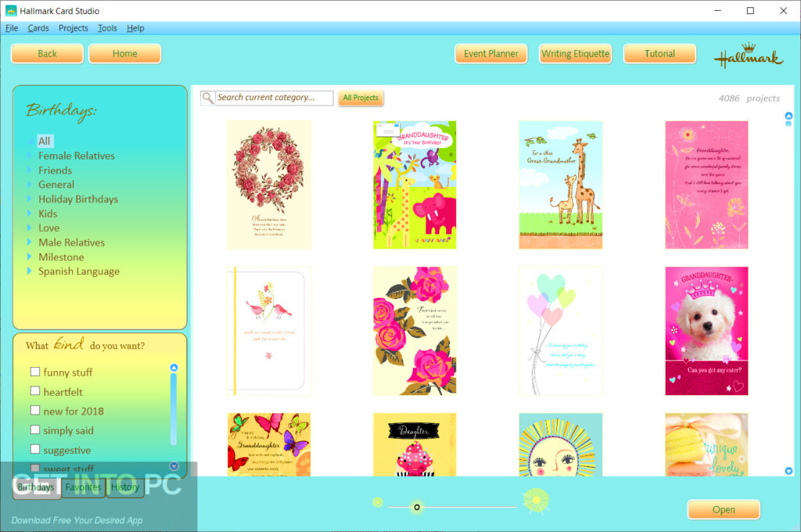
Task: Open the File menu
Action: click(12, 28)
